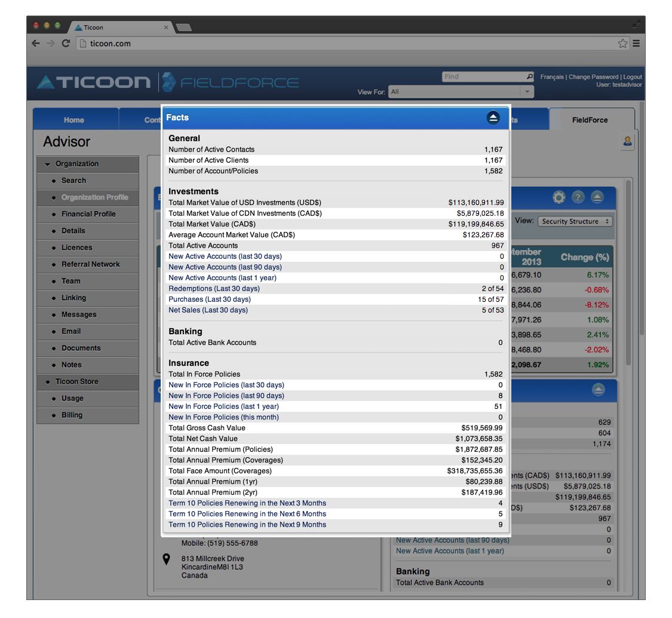Open New Active Accounts (last 1 year) in Facts
The image size is (672, 618).
[x=222, y=278]
